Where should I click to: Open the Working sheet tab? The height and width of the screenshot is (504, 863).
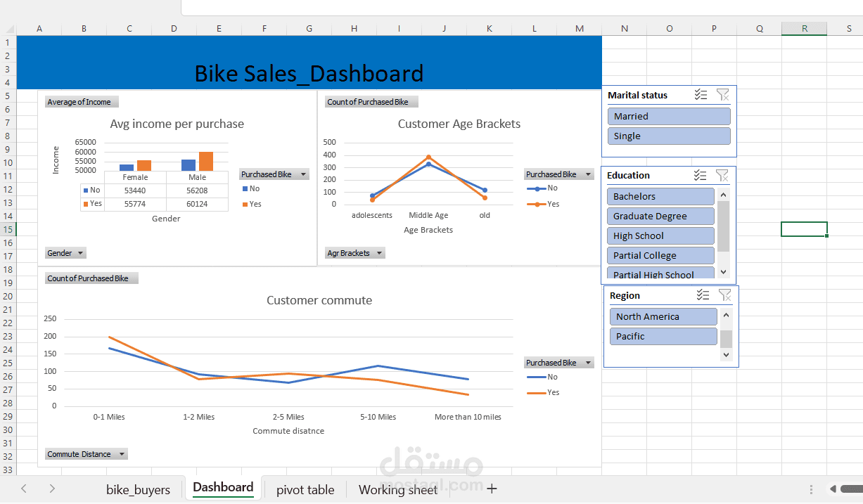tap(397, 489)
